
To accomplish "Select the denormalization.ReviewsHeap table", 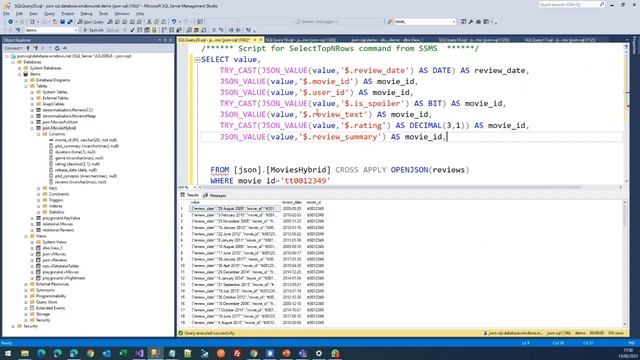I will point(69,116).
